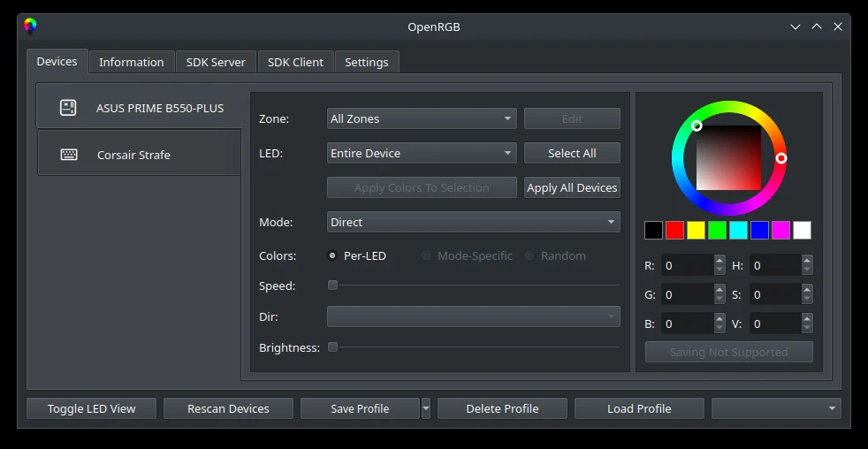Decrease the G value with down arrow
The image size is (868, 449).
tap(720, 300)
